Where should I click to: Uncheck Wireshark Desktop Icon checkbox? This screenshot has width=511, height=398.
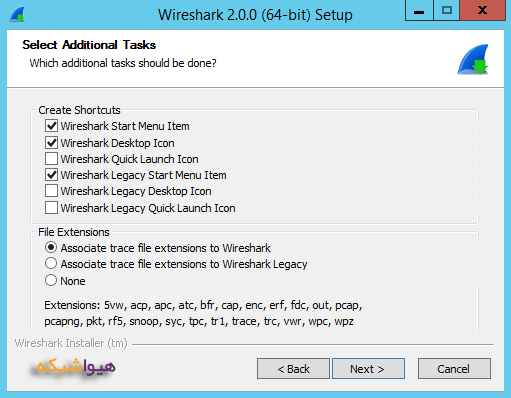pyautogui.click(x=51, y=143)
